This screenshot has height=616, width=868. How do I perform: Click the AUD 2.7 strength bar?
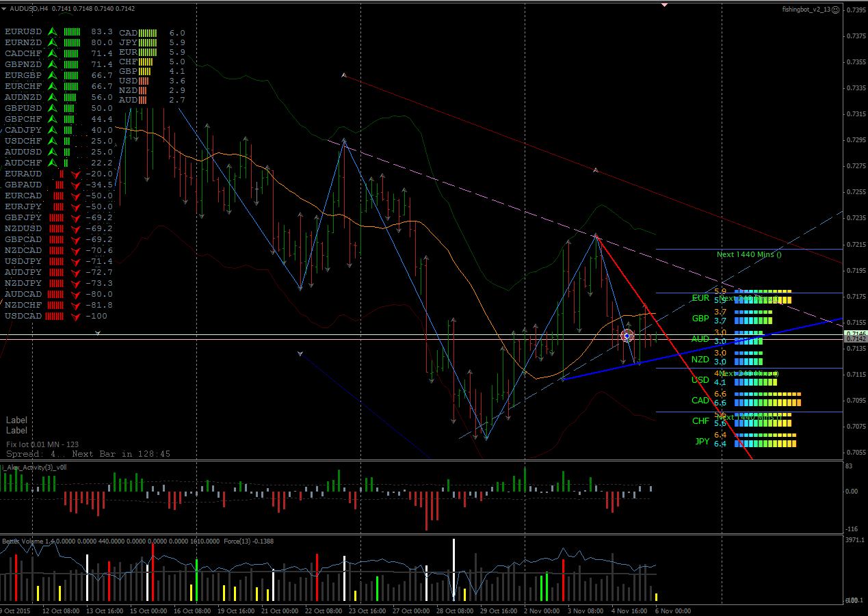pyautogui.click(x=143, y=100)
